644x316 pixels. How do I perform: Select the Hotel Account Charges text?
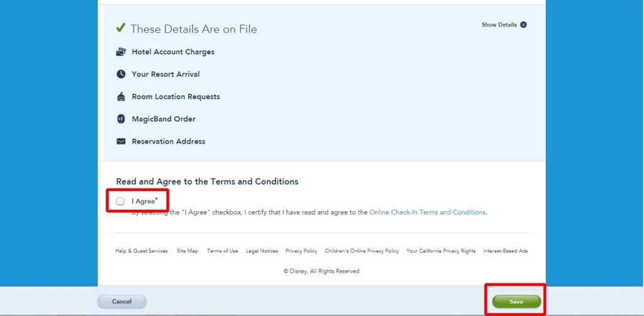[x=173, y=52]
